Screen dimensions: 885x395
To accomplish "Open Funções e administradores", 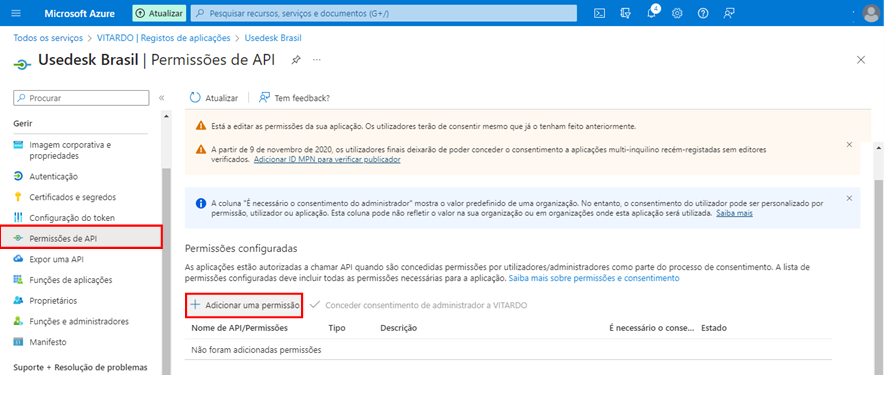I will point(78,321).
